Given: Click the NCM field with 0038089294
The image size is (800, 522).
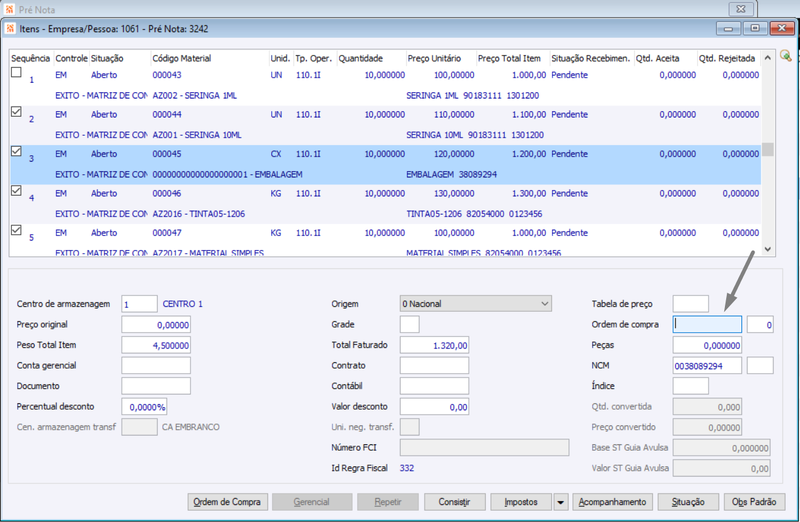Looking at the screenshot, I should (707, 365).
